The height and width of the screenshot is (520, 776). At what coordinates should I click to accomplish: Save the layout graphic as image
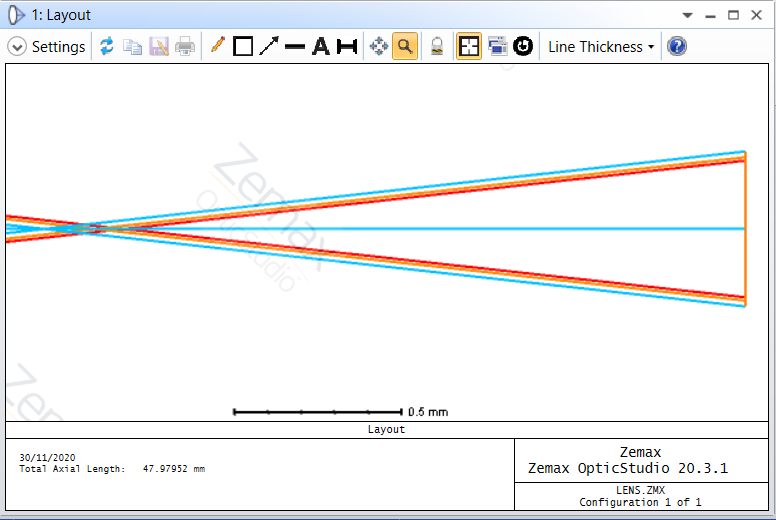click(x=159, y=47)
